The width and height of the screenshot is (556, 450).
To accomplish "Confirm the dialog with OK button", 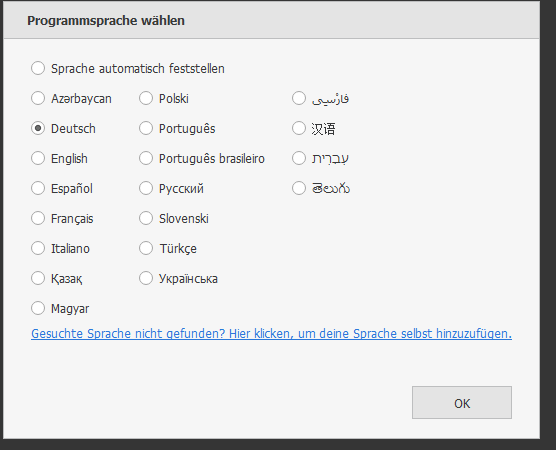I will point(462,402).
